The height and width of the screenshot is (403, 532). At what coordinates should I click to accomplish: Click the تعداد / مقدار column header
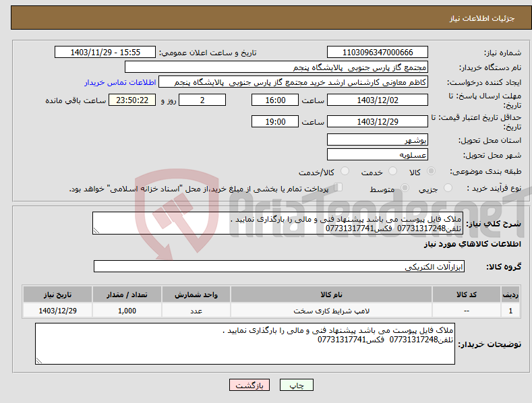click(127, 294)
